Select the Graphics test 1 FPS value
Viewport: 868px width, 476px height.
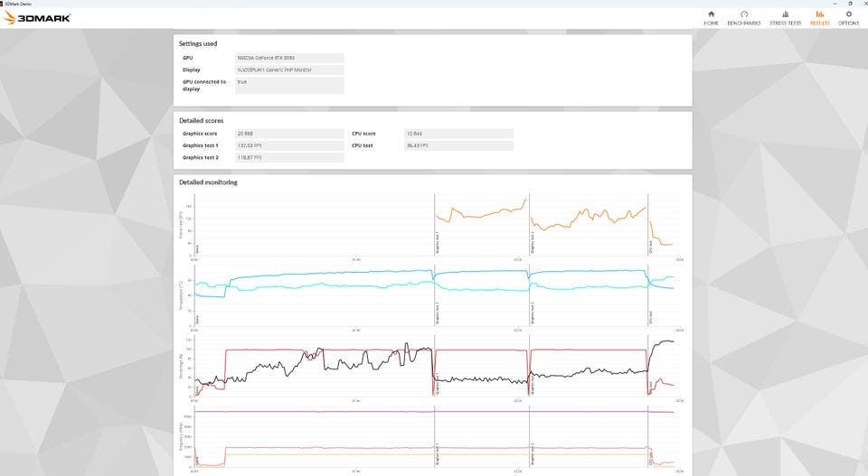click(x=289, y=145)
